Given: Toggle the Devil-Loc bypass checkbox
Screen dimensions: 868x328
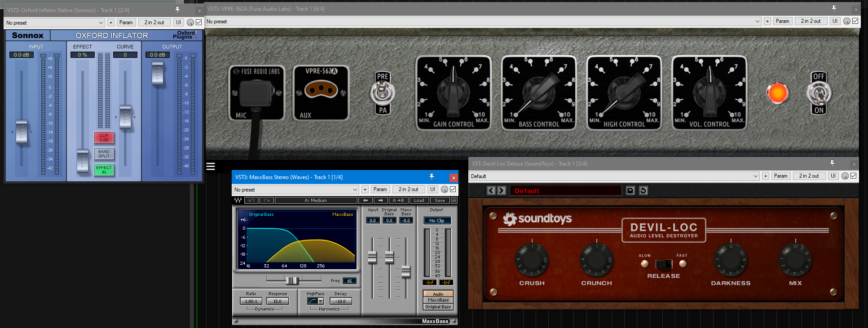Looking at the screenshot, I should (x=854, y=176).
